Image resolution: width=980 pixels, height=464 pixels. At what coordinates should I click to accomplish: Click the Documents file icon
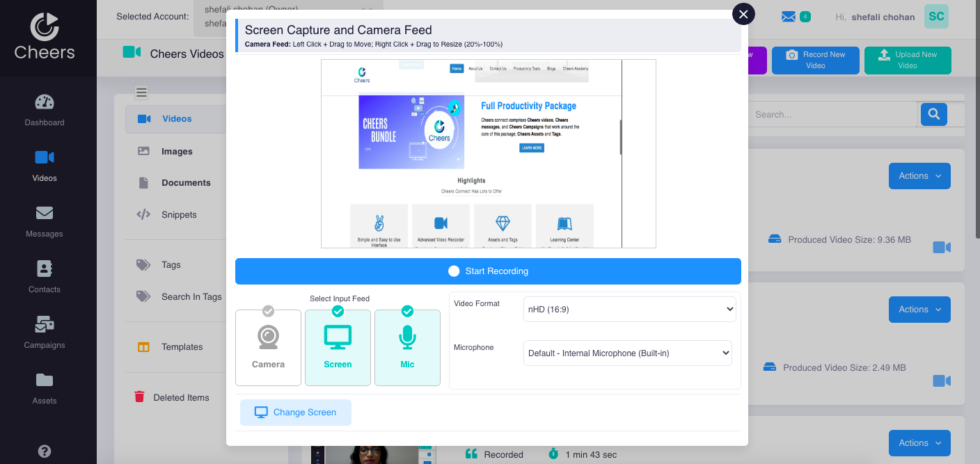(143, 183)
